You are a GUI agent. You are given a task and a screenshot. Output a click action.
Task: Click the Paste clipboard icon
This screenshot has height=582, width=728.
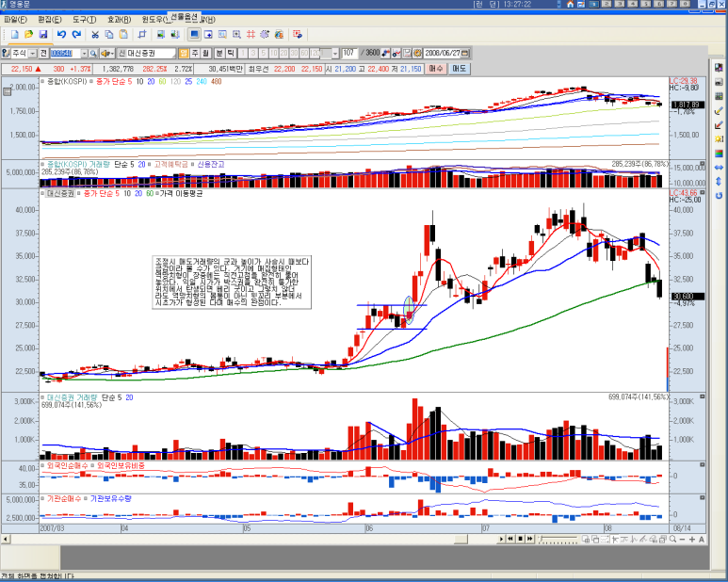tap(123, 34)
